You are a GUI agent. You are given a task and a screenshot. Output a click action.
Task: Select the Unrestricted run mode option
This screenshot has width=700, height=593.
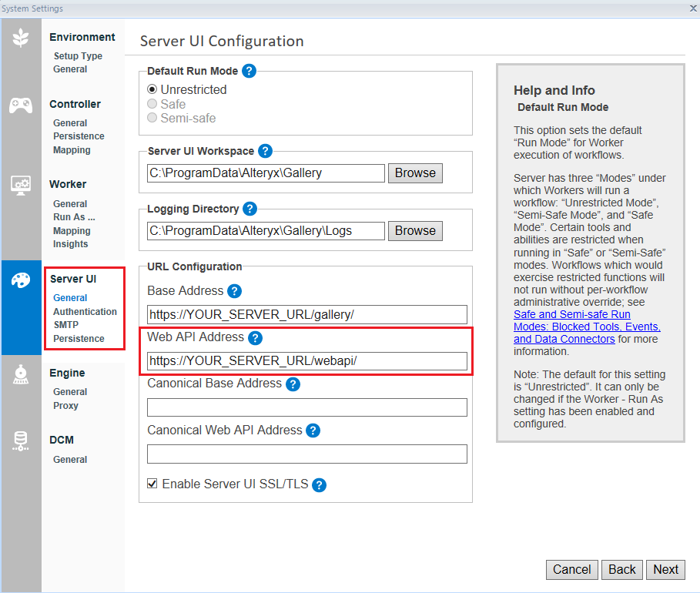[x=154, y=89]
